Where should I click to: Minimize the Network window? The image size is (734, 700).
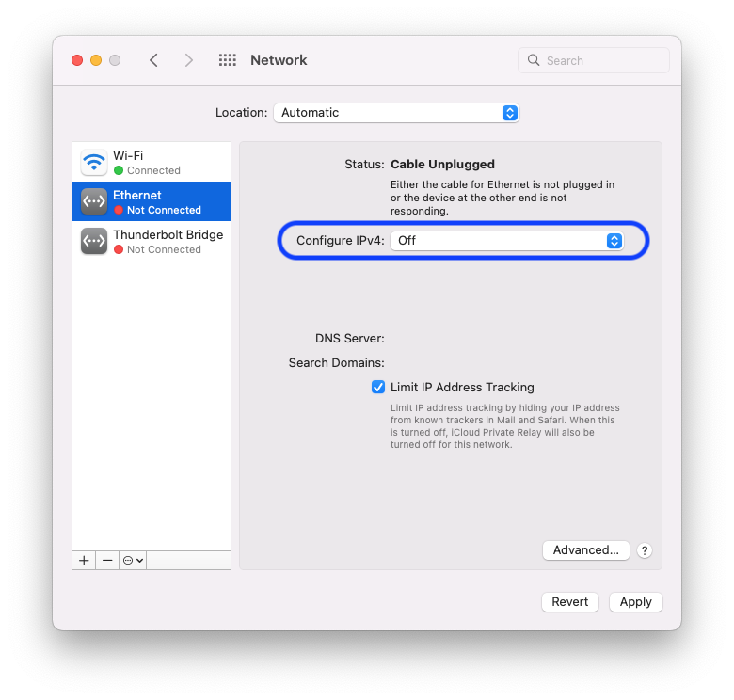click(96, 60)
